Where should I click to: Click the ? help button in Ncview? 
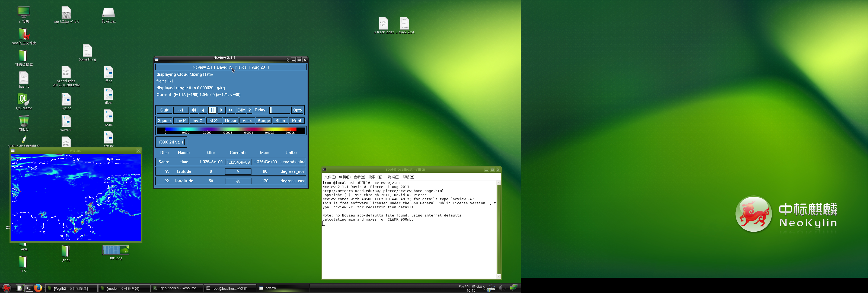tap(250, 110)
